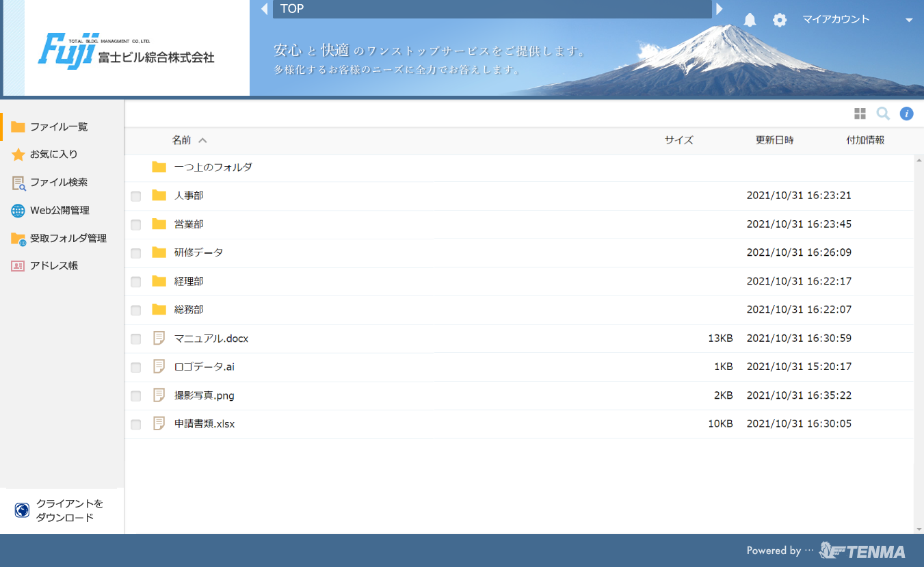The image size is (924, 567).
Task: Click the file list vertical scrollbar
Action: click(x=919, y=342)
